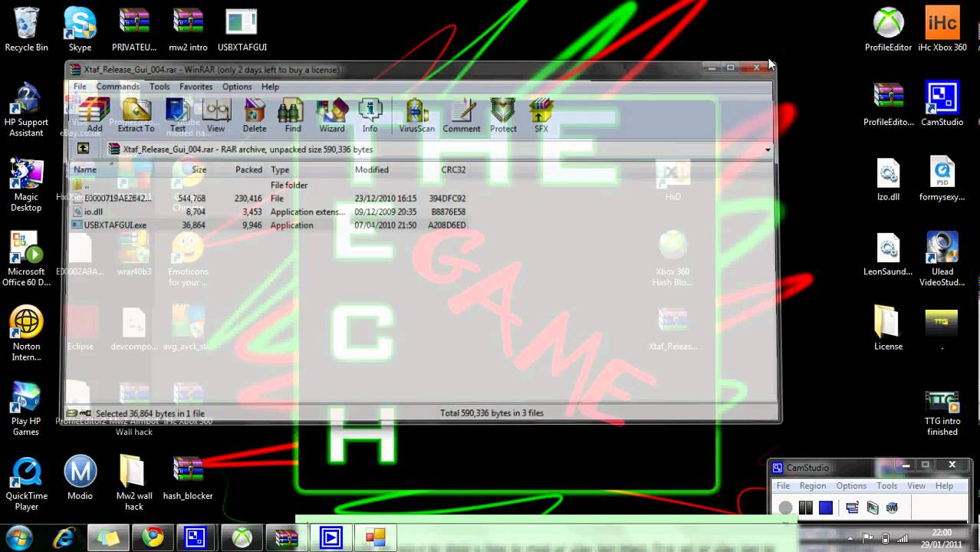The height and width of the screenshot is (552, 980).
Task: Click the Protect archive toolbar icon
Action: tap(503, 116)
